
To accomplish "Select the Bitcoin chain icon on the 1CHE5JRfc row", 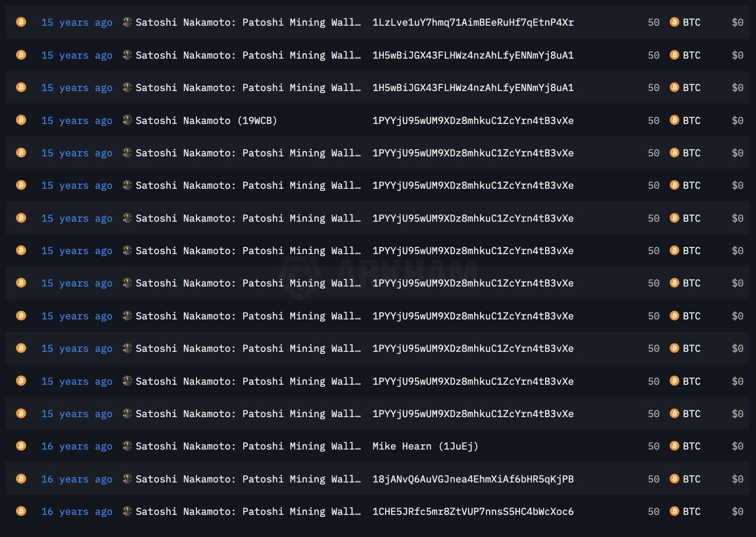I will 21,511.
